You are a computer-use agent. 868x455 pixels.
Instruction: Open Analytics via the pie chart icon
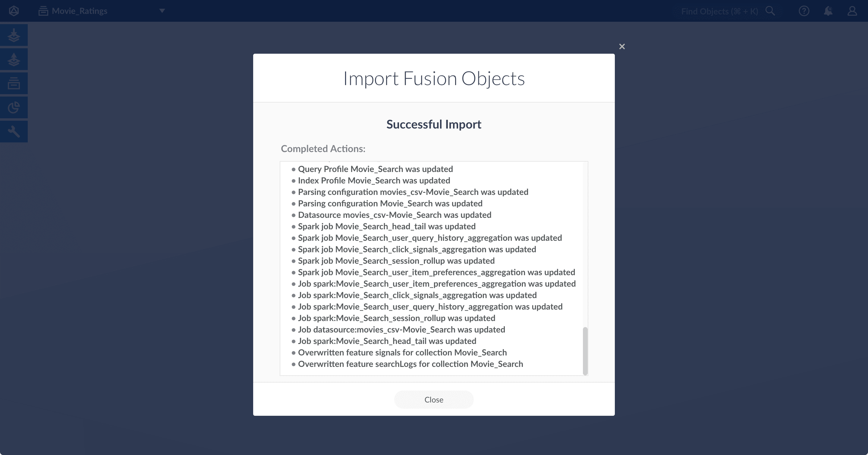(14, 107)
